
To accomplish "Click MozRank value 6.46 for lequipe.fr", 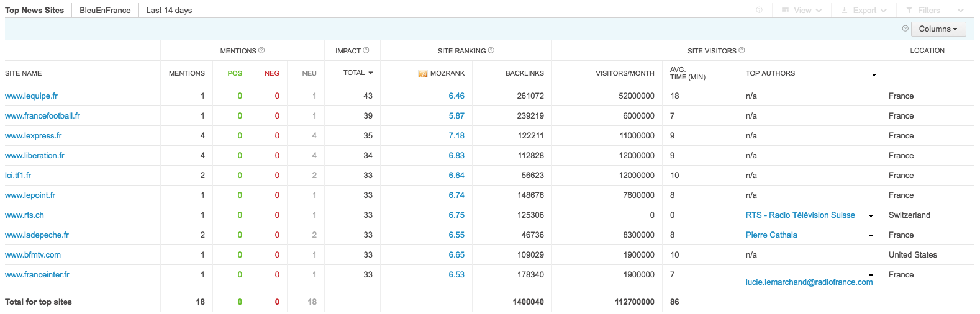I will coord(456,96).
